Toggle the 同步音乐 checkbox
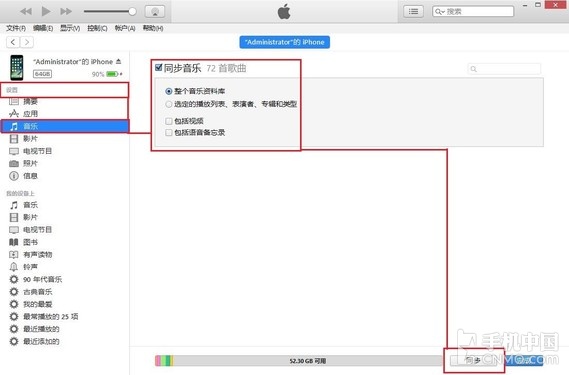This screenshot has height=375, width=569. pos(159,67)
